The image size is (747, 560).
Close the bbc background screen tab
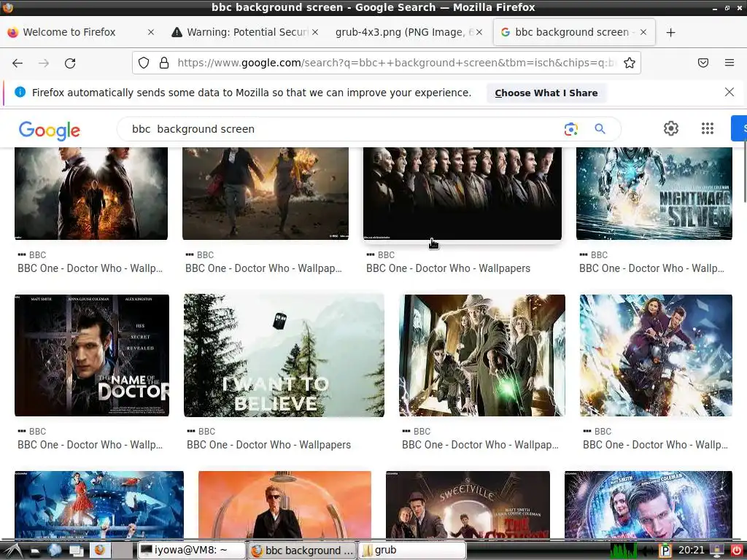(x=643, y=32)
